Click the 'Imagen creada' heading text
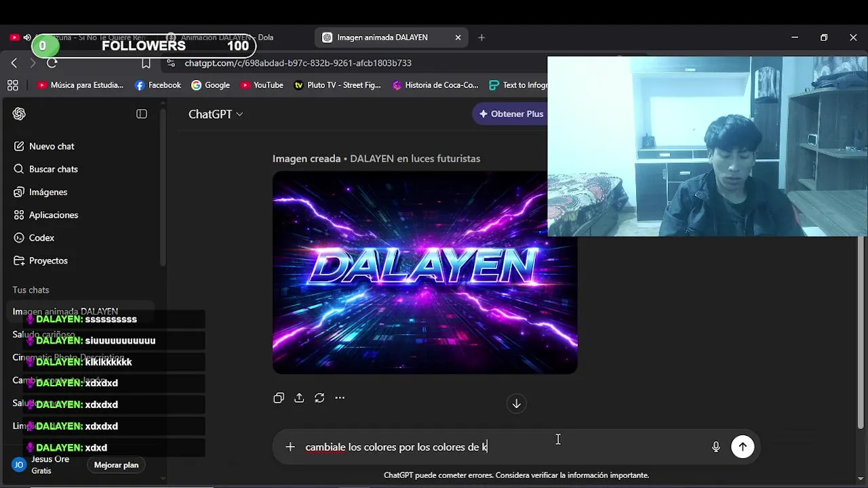Image resolution: width=868 pixels, height=488 pixels. coord(307,159)
